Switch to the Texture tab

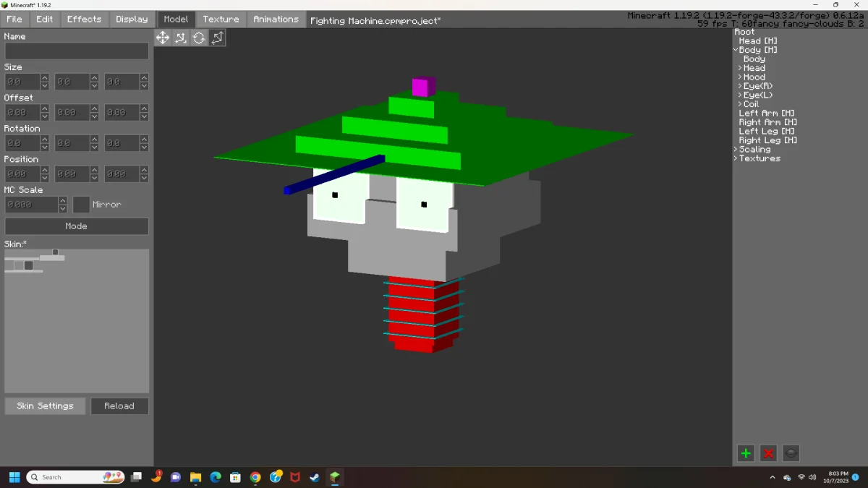[221, 20]
